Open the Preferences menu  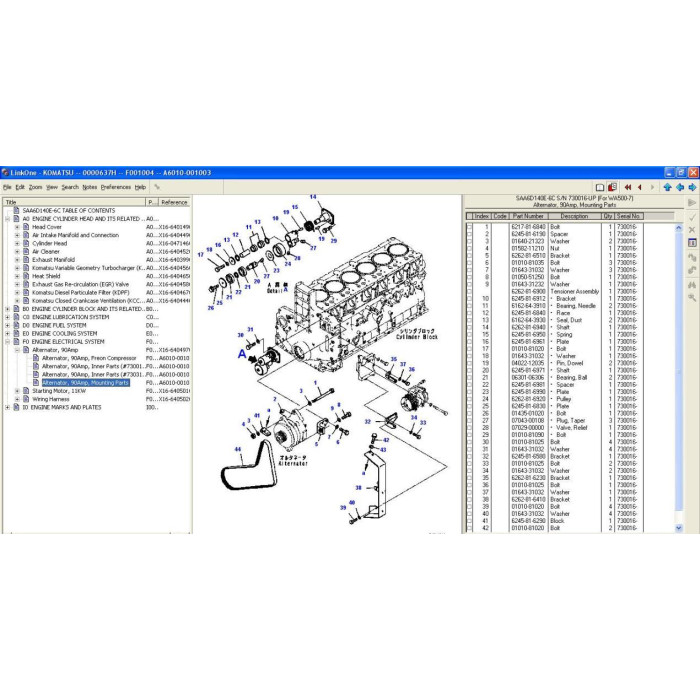pos(116,187)
